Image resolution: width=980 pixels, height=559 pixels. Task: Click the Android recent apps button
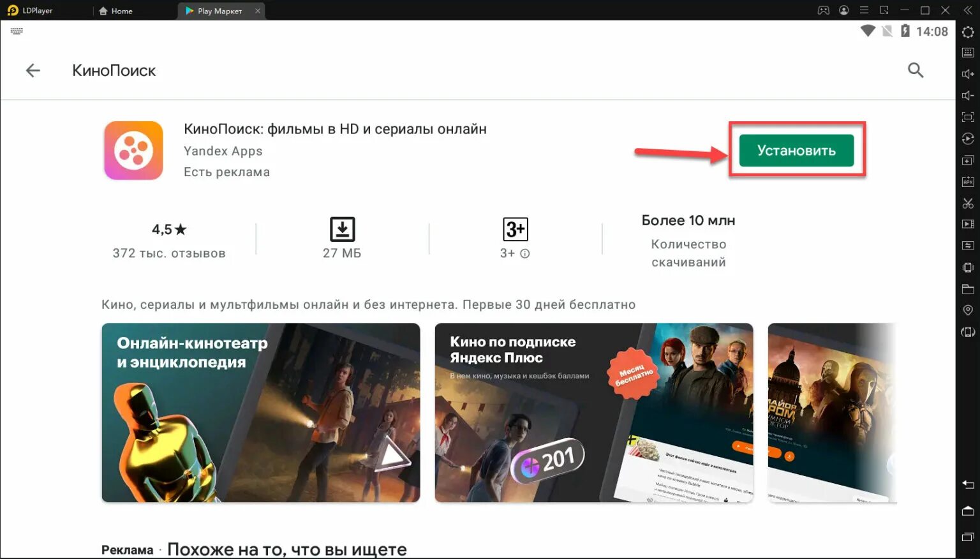pyautogui.click(x=968, y=537)
